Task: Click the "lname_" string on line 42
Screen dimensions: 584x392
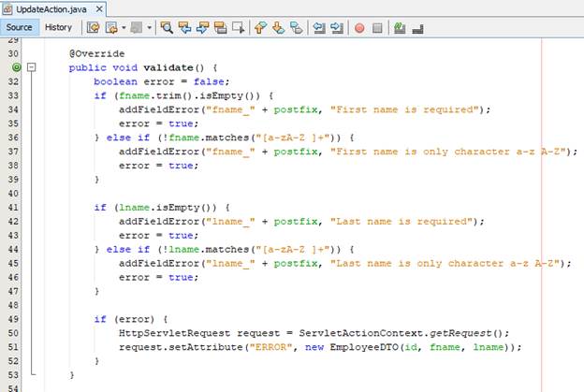Action: 230,222
